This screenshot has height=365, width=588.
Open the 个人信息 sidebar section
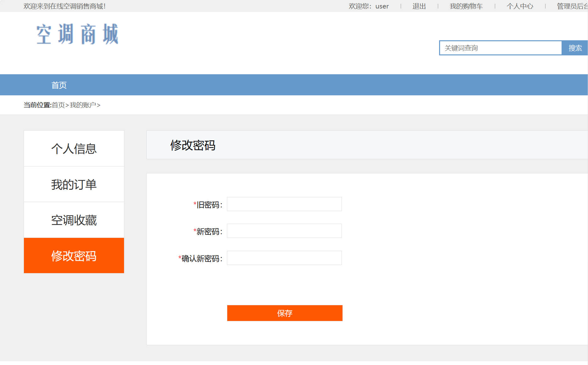click(74, 148)
